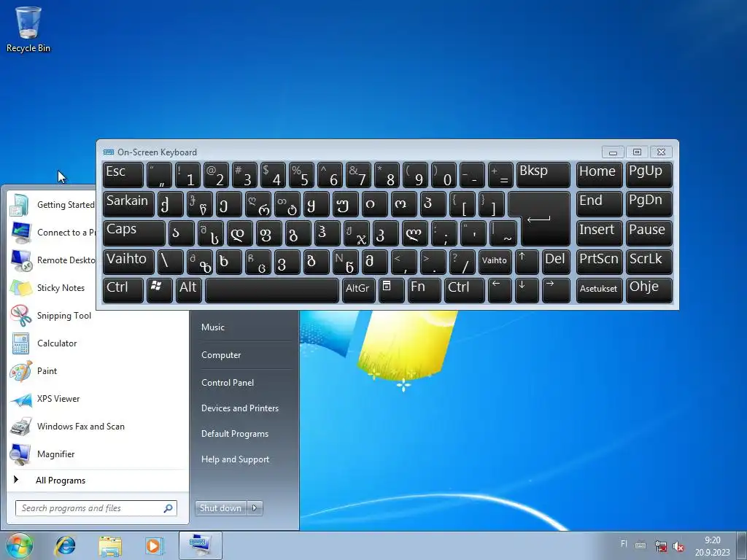Toggle the right Ctrl key

[x=464, y=290]
